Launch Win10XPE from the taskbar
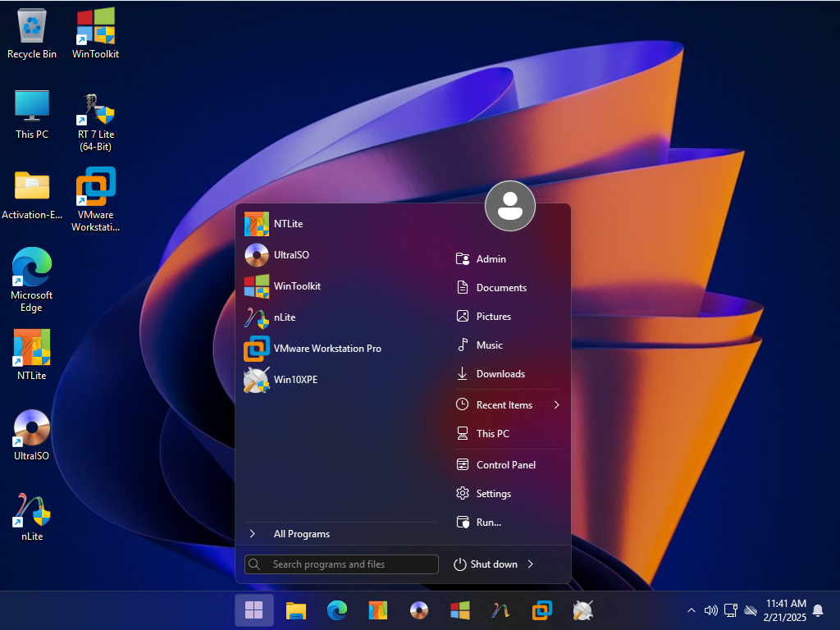This screenshot has height=630, width=840. [x=583, y=610]
